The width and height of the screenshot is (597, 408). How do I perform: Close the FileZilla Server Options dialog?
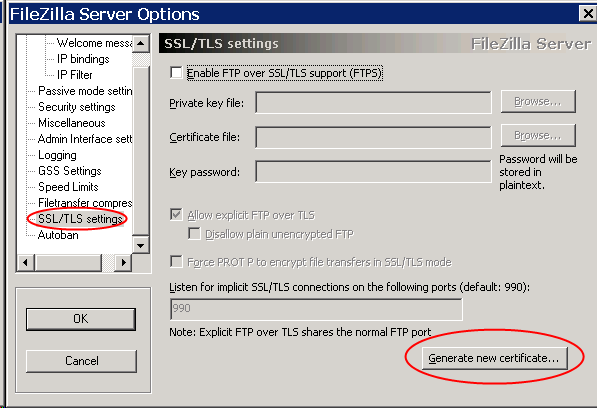(588, 14)
